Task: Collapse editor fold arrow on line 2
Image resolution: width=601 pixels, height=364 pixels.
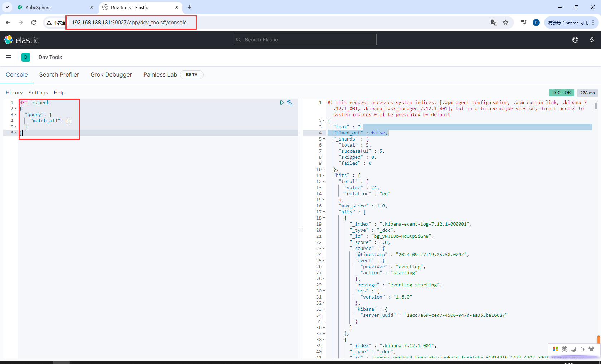Action: pyautogui.click(x=16, y=109)
